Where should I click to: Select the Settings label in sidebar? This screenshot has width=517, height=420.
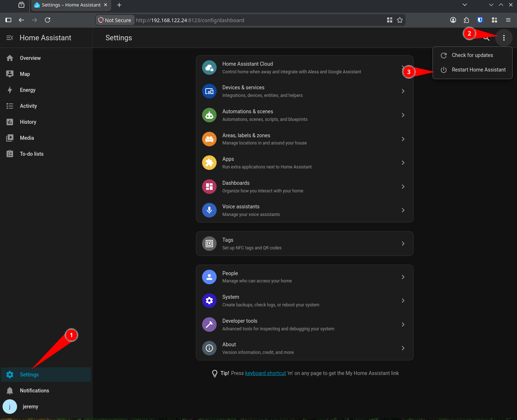point(29,375)
